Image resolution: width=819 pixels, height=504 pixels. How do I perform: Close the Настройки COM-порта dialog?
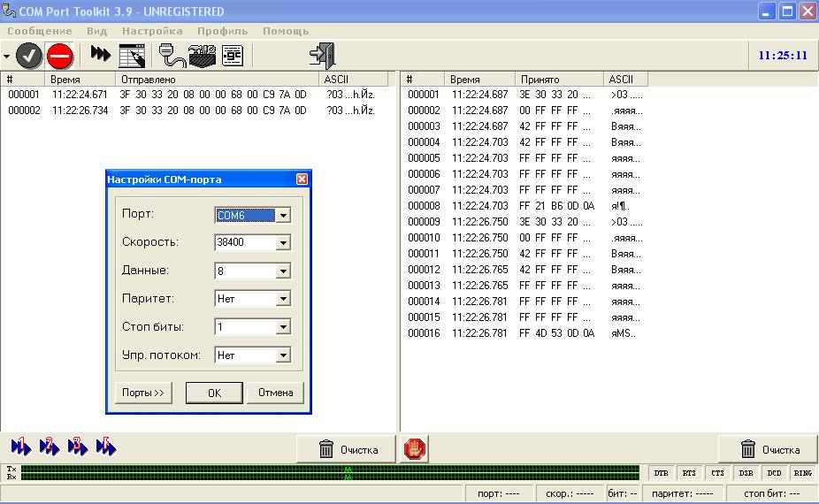(302, 179)
